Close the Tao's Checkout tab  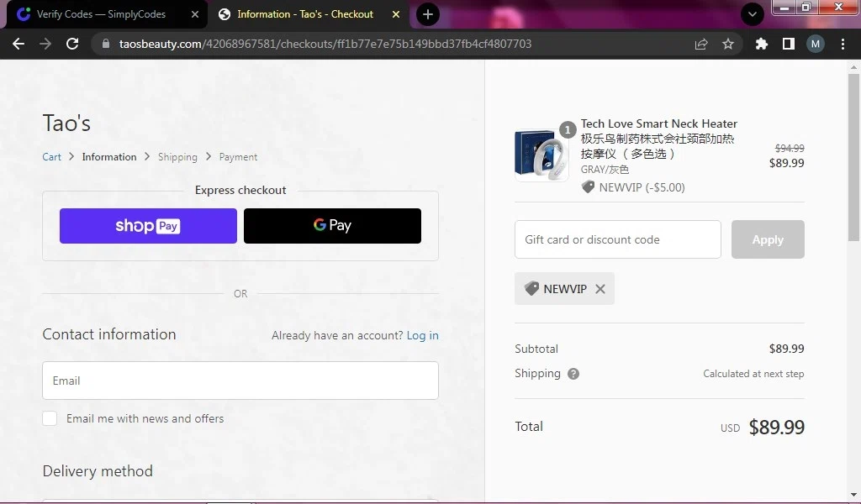[x=396, y=14]
